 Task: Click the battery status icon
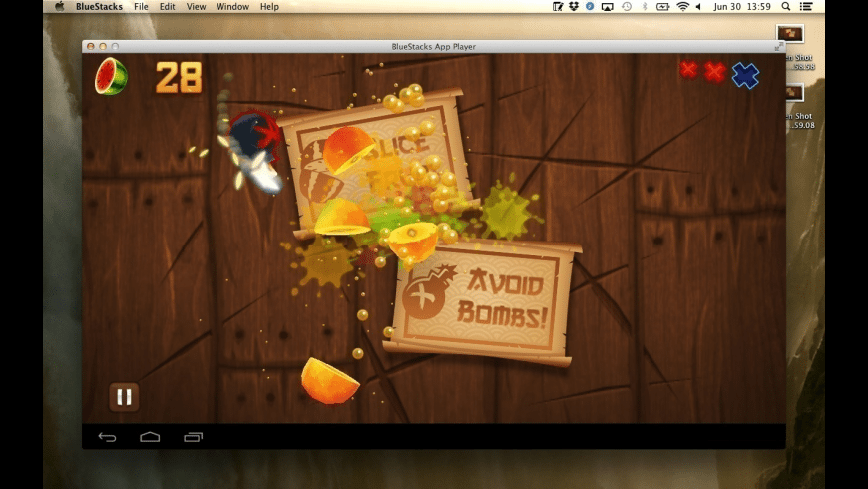(662, 7)
